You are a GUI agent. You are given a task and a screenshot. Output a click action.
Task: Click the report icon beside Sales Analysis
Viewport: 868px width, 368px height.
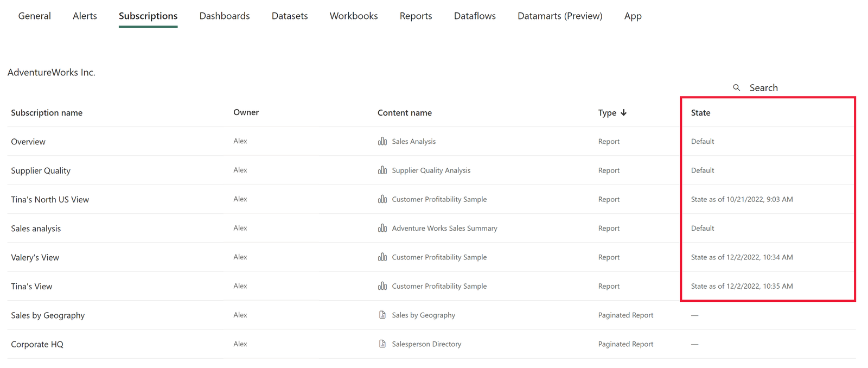[382, 141]
